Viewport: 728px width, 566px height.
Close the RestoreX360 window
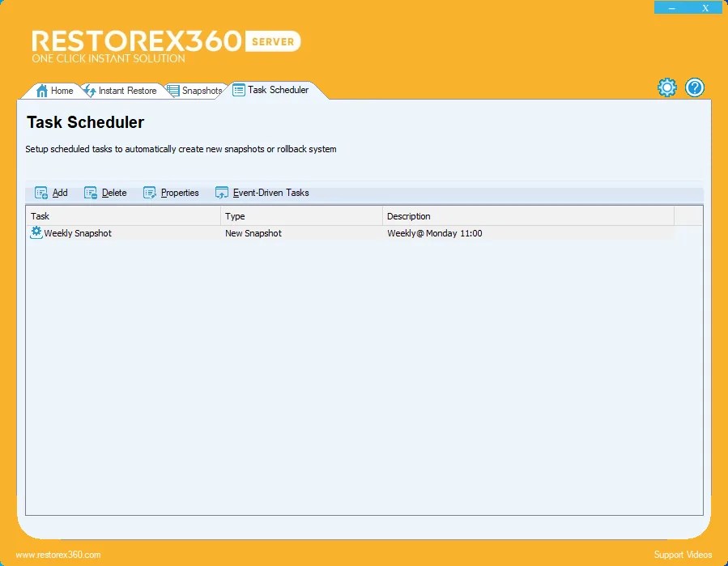point(705,7)
